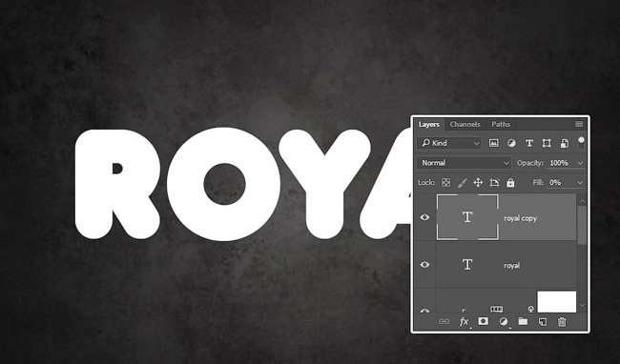Prevent auto-nesting in artboards lock icon
This screenshot has height=364, width=620.
pos(494,182)
